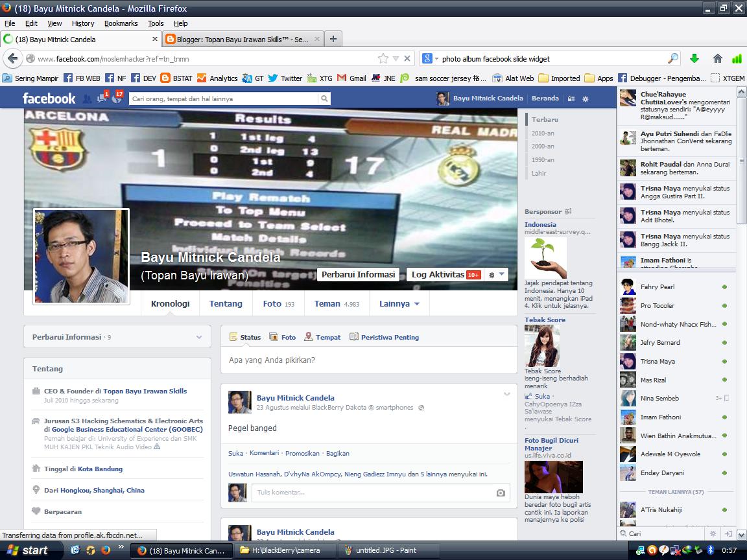
Task: Open the address bar history dropdown arrow
Action: tap(396, 58)
